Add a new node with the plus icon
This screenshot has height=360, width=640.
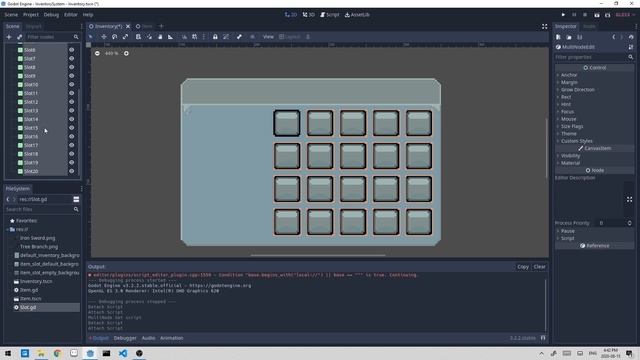[x=9, y=37]
